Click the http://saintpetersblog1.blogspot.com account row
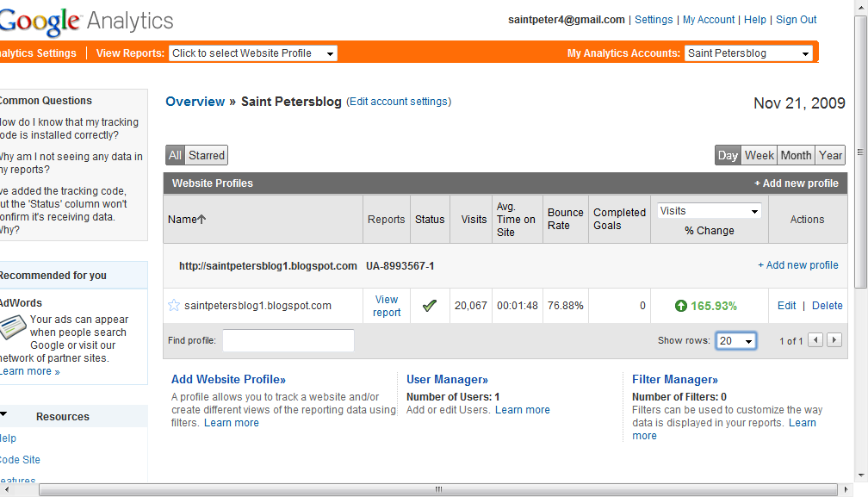Screen dimensions: 868x497 coord(268,265)
